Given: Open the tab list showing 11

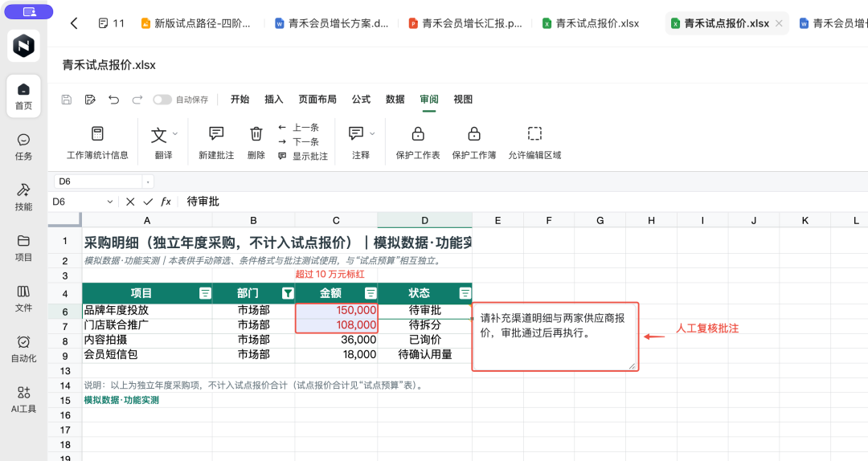Looking at the screenshot, I should (111, 23).
